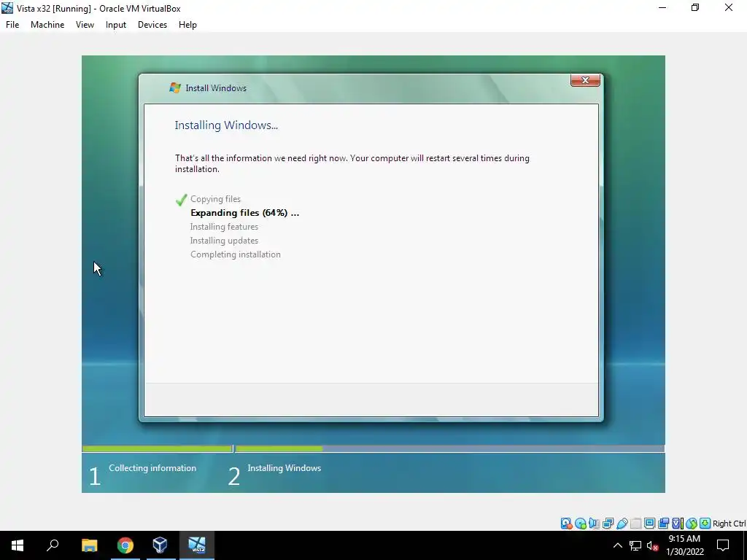Close the Install Windows dialog
The image size is (747, 560).
[x=585, y=80]
